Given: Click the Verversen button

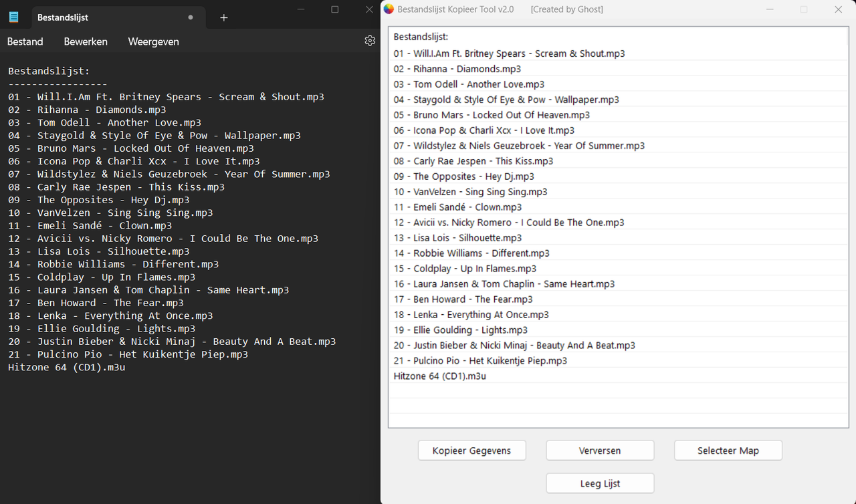Looking at the screenshot, I should (x=600, y=451).
